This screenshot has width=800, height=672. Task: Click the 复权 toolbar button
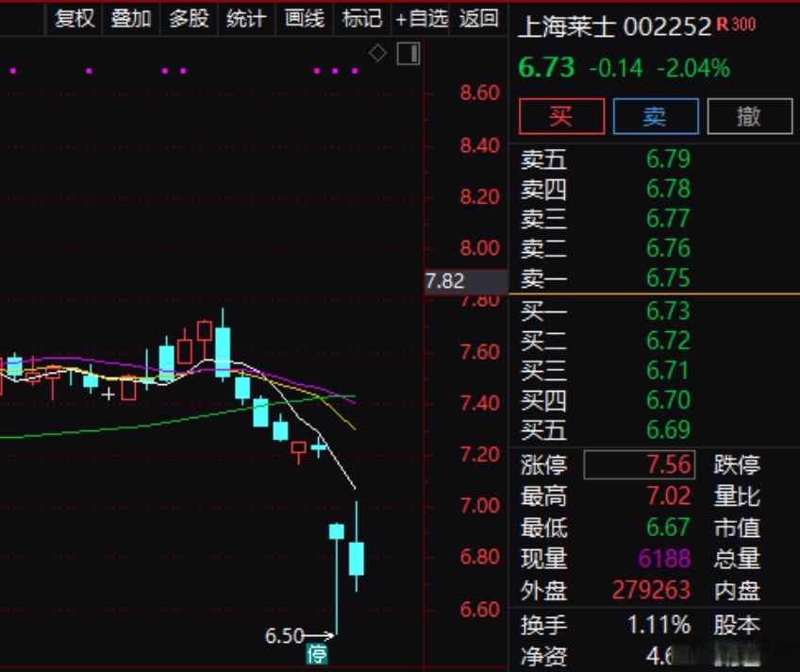(x=75, y=19)
